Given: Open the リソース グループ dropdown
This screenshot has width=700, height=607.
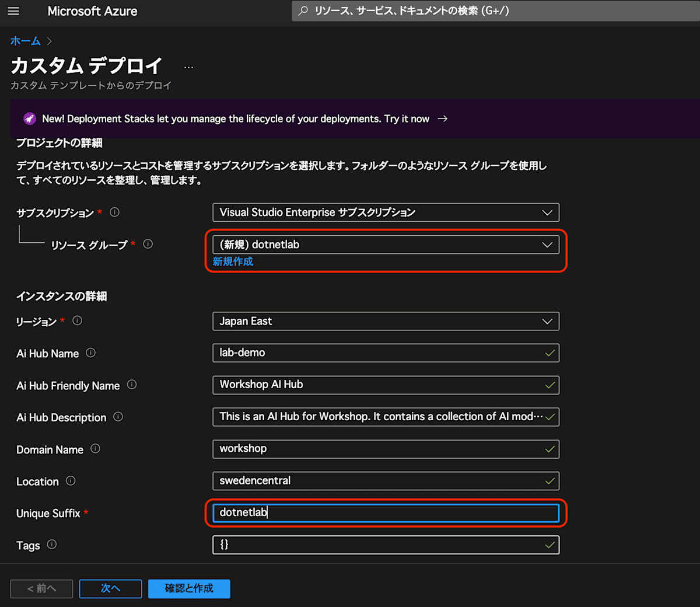Looking at the screenshot, I should (386, 245).
